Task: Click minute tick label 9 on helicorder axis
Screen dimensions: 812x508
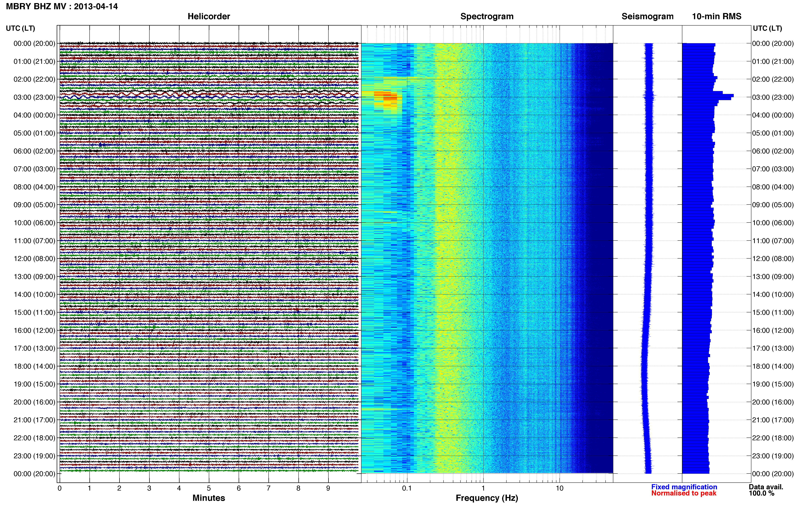Action: (328, 488)
